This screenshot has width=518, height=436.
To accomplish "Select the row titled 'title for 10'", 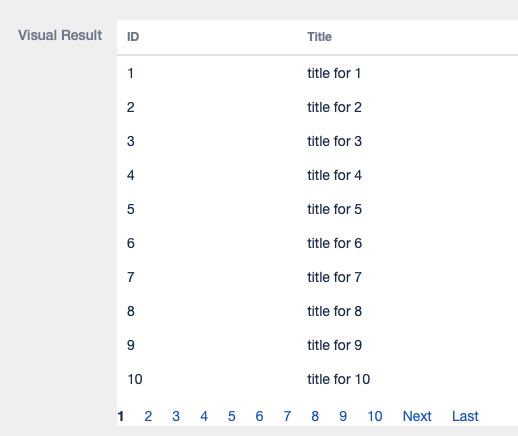I will [x=317, y=379].
